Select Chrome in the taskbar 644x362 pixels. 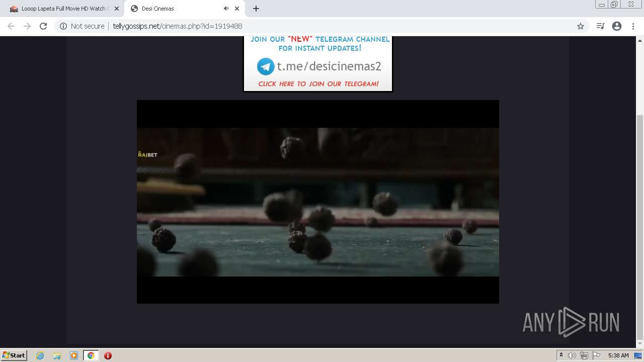coord(91,355)
